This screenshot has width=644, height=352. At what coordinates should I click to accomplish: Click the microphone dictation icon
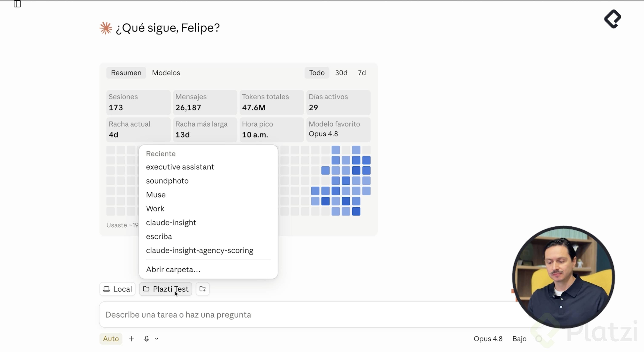point(147,339)
